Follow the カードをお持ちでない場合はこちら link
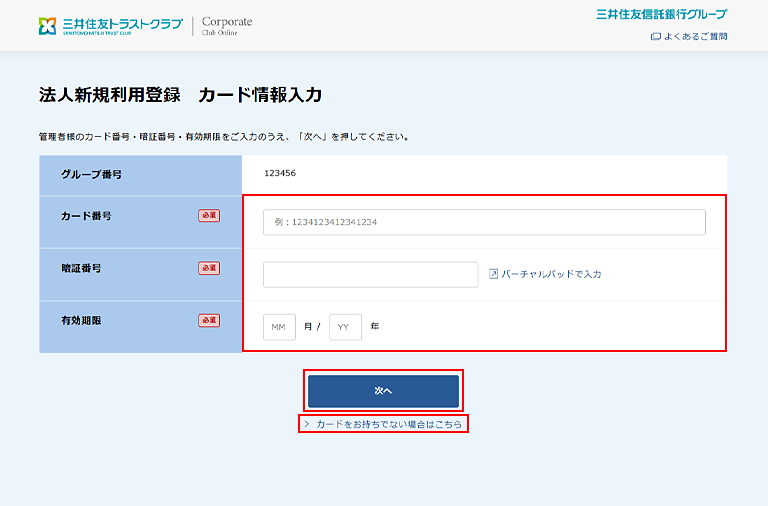 pos(389,424)
